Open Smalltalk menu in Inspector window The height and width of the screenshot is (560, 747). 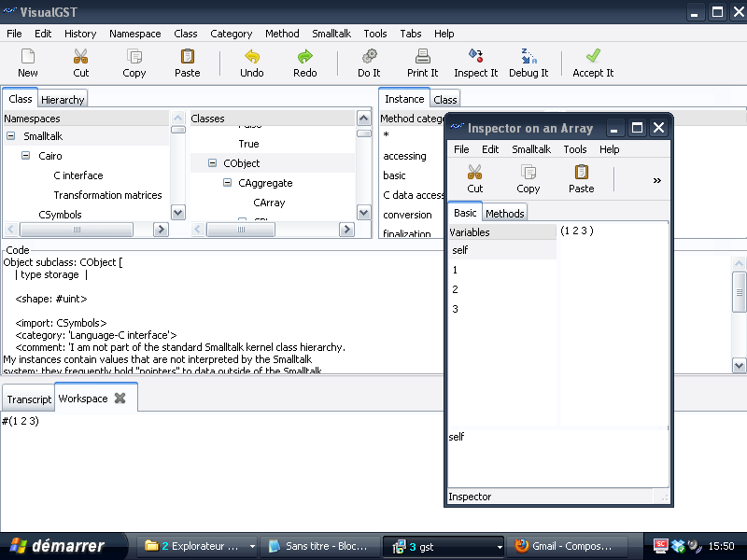(x=531, y=149)
